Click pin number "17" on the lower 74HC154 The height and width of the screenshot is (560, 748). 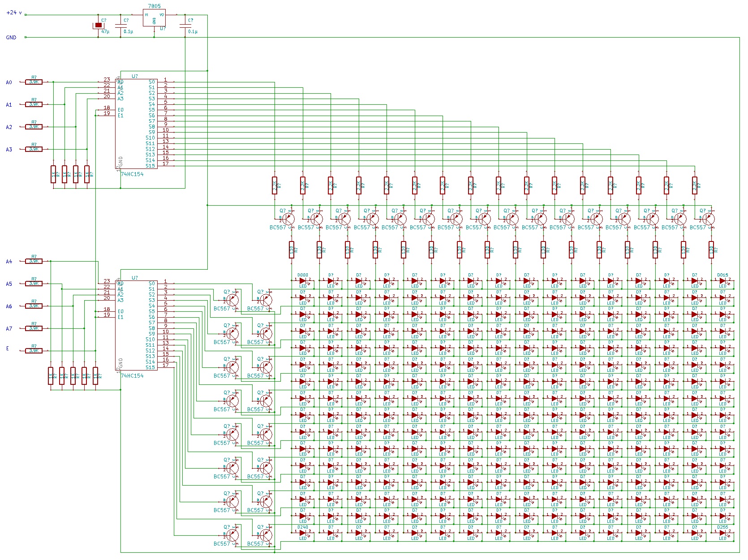pyautogui.click(x=166, y=365)
